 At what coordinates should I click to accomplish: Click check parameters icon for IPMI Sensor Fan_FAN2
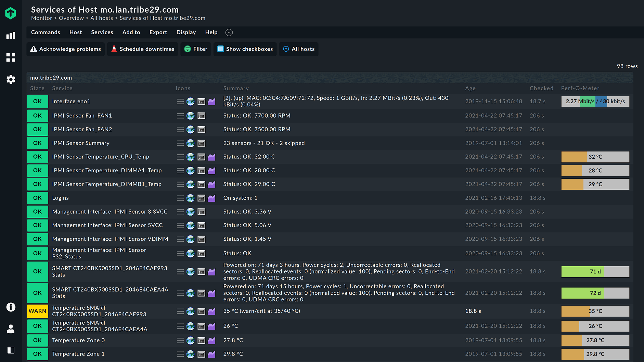pyautogui.click(x=202, y=130)
